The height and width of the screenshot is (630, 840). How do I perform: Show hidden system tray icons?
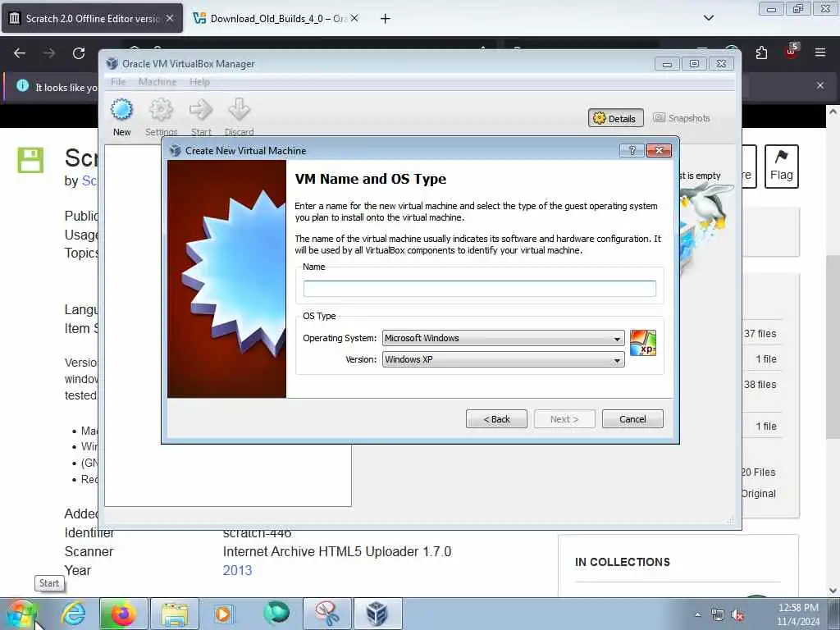pyautogui.click(x=697, y=614)
